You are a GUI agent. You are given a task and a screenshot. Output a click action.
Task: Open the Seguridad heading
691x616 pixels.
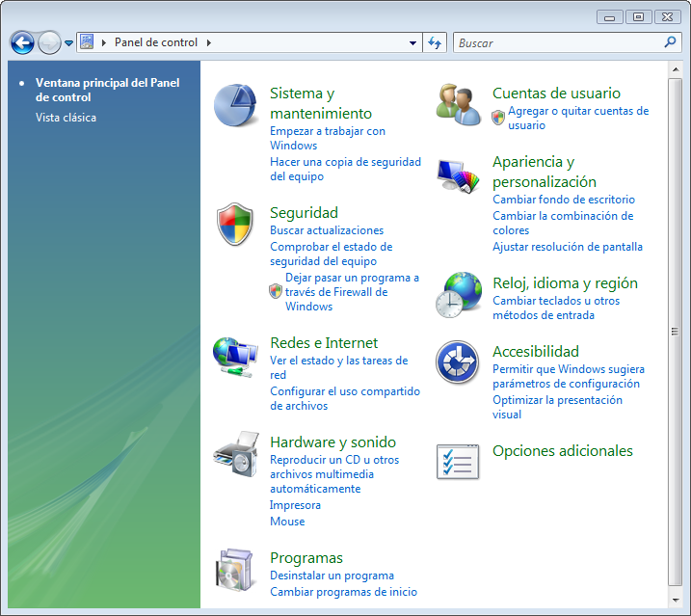pos(305,212)
